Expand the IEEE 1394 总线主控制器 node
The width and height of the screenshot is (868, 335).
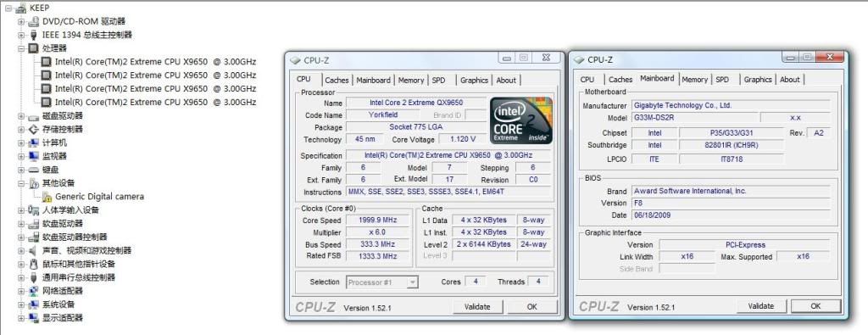pos(21,35)
